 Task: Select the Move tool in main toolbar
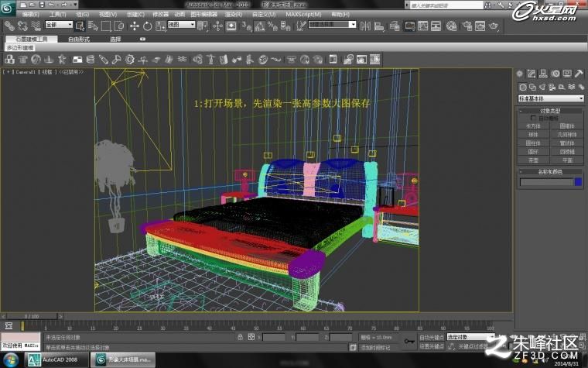click(135, 26)
